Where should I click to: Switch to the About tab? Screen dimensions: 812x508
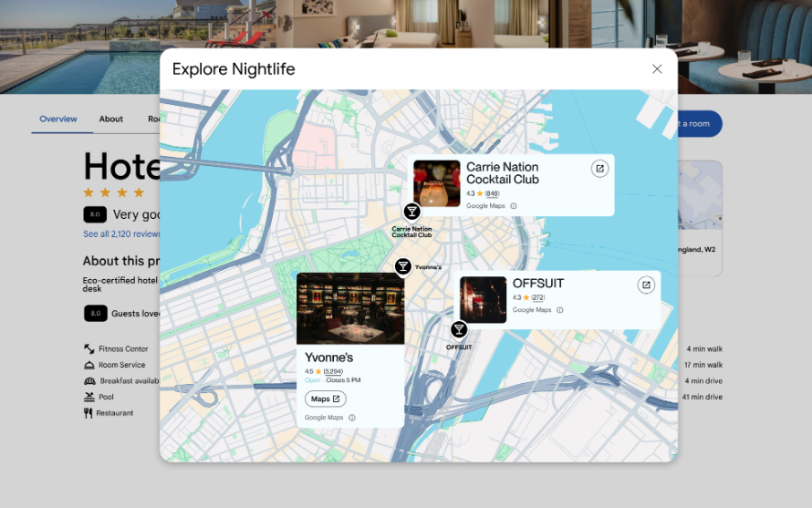110,119
